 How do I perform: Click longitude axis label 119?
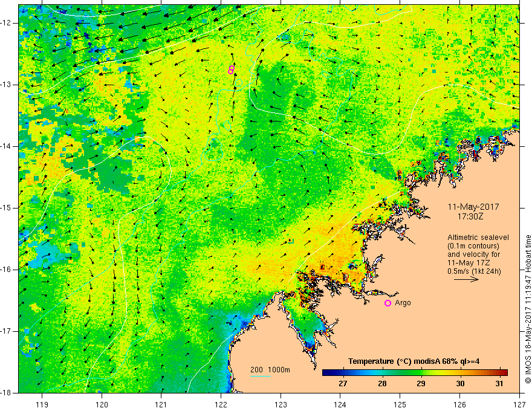[x=42, y=404]
